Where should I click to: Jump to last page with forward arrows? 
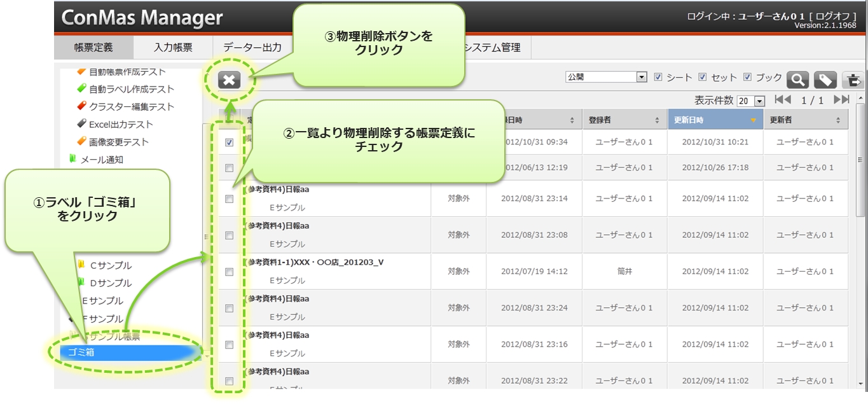tap(841, 100)
